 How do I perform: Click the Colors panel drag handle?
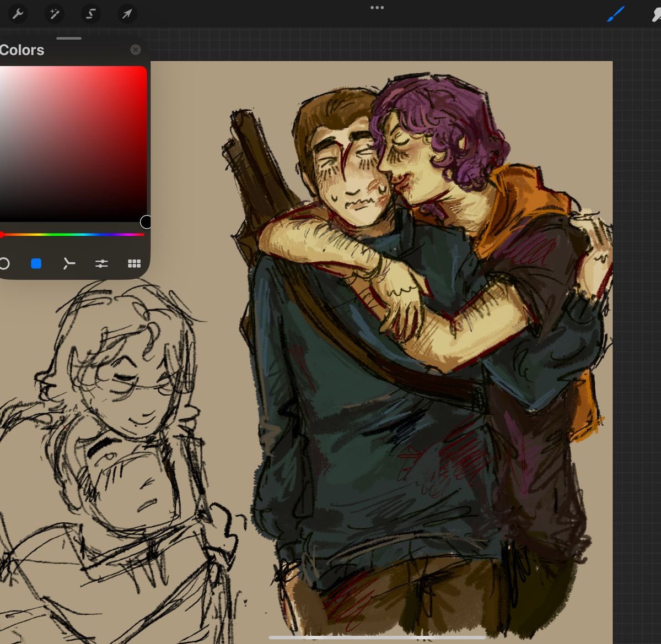[69, 39]
